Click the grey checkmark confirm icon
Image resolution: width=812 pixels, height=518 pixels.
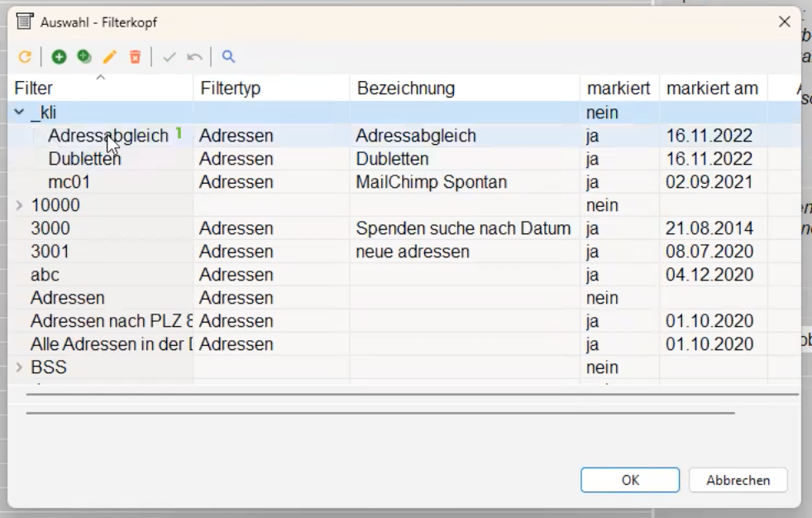[x=170, y=57]
